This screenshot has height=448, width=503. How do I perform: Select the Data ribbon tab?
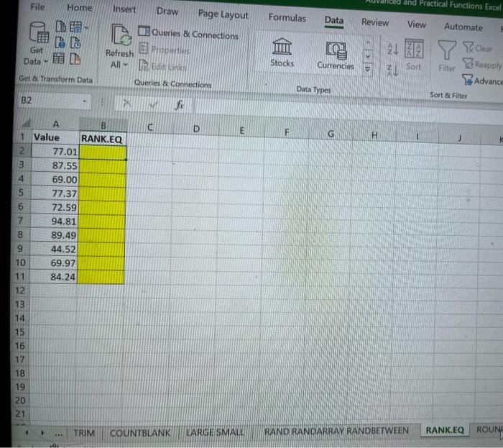[334, 21]
